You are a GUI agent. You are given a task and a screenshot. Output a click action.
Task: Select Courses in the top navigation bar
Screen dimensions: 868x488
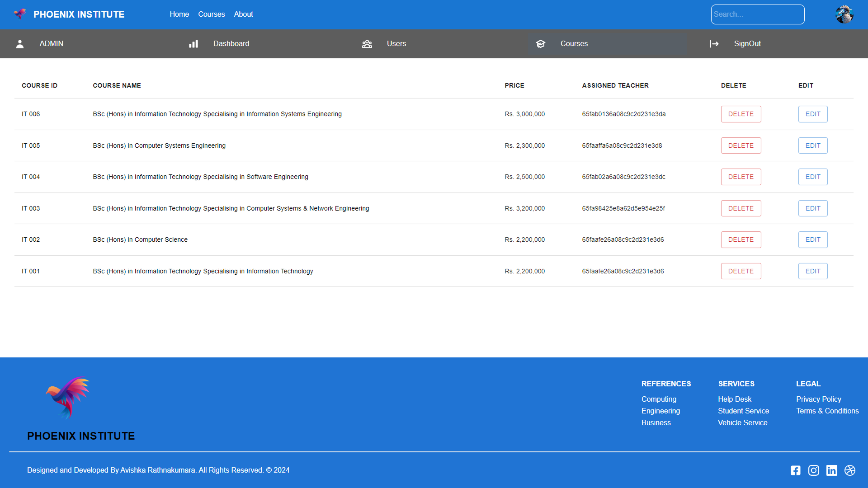pos(211,14)
